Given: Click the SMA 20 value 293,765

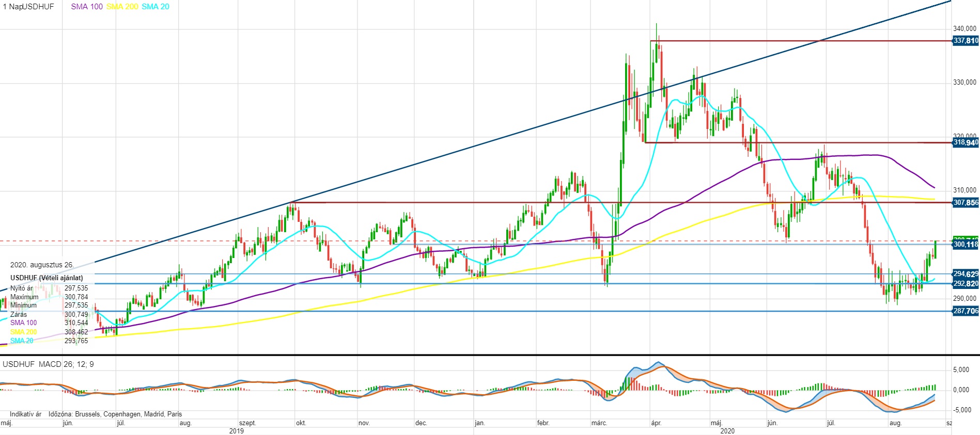Looking at the screenshot, I should point(76,341).
